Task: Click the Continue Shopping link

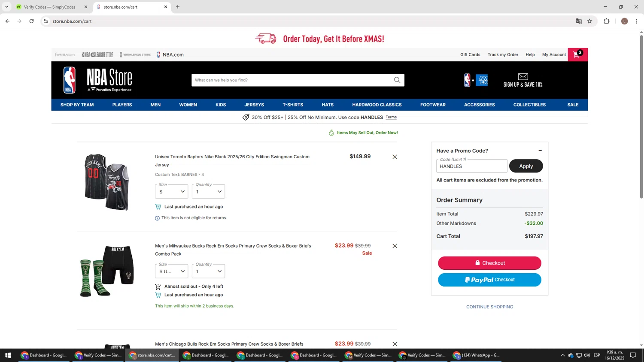Action: (489, 307)
